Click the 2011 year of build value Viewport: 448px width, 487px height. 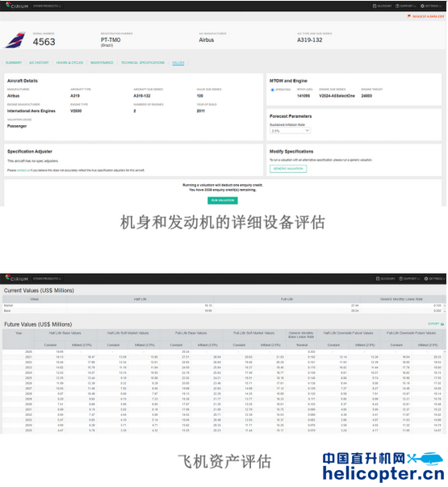point(200,111)
